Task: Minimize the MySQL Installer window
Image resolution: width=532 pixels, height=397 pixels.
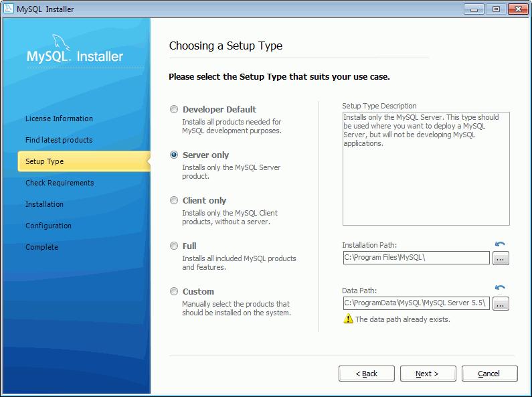Action: 474,9
